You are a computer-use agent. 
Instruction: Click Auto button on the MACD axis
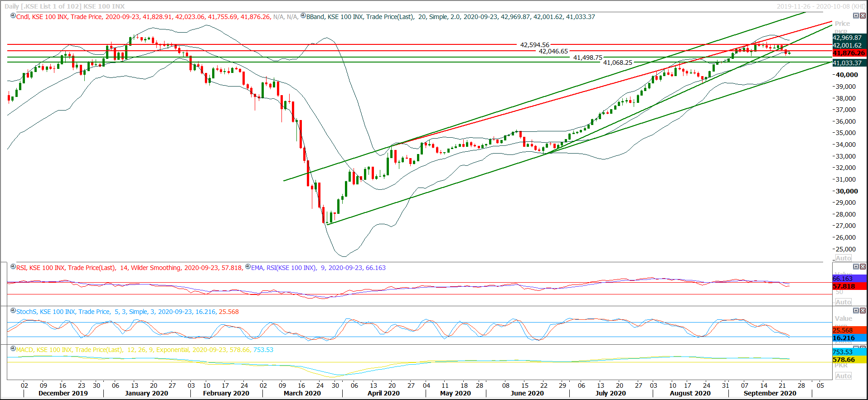pos(843,376)
